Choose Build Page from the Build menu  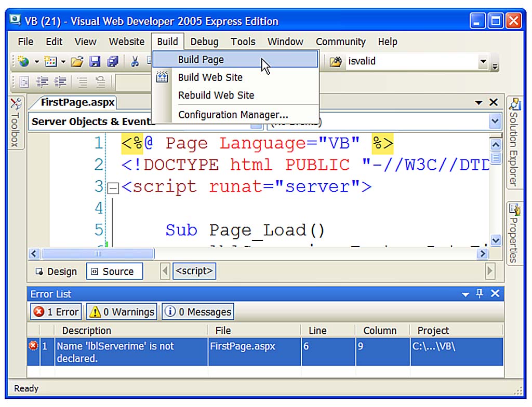[x=235, y=60]
